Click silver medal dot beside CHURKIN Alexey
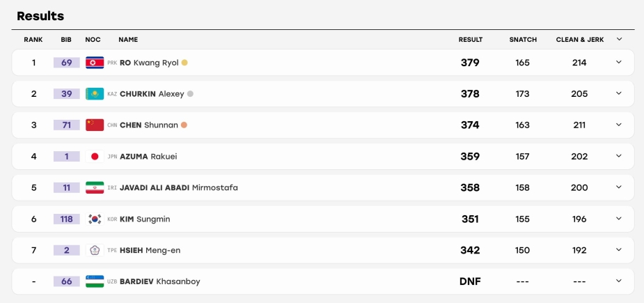This screenshot has width=644, height=303. (190, 94)
